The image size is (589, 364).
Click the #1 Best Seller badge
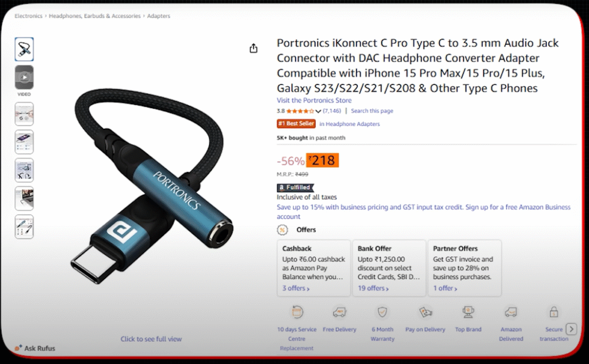(296, 123)
